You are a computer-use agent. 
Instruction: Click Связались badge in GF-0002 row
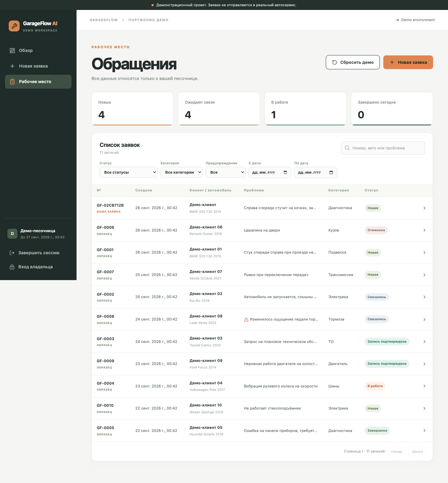click(376, 297)
